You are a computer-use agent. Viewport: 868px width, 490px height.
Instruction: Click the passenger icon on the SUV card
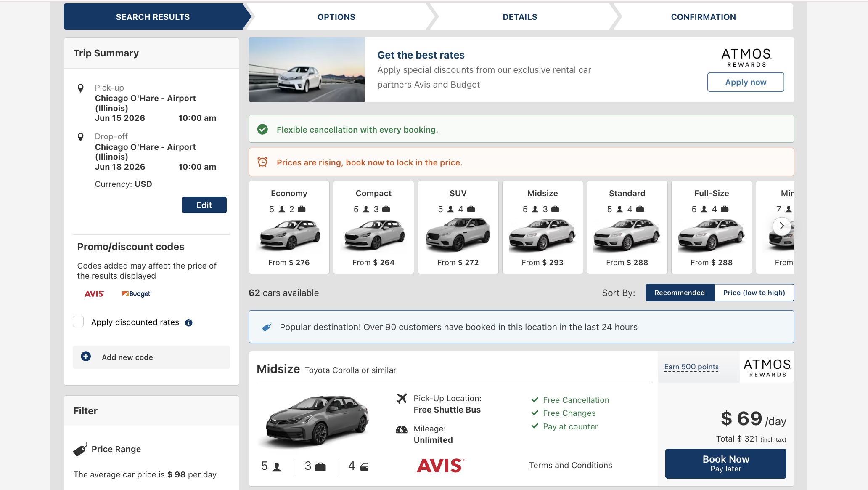click(x=450, y=209)
